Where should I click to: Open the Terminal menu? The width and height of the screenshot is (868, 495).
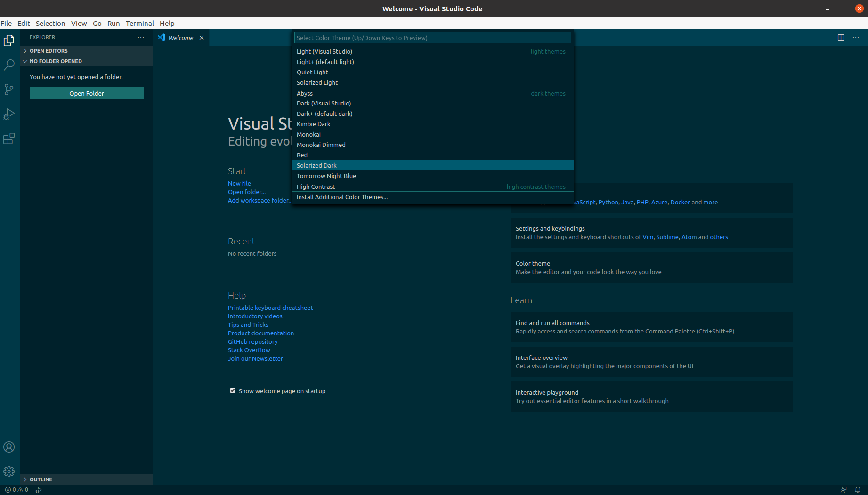click(x=140, y=23)
